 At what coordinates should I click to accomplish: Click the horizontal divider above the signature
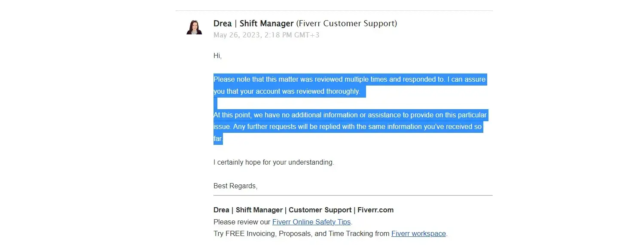click(x=353, y=196)
